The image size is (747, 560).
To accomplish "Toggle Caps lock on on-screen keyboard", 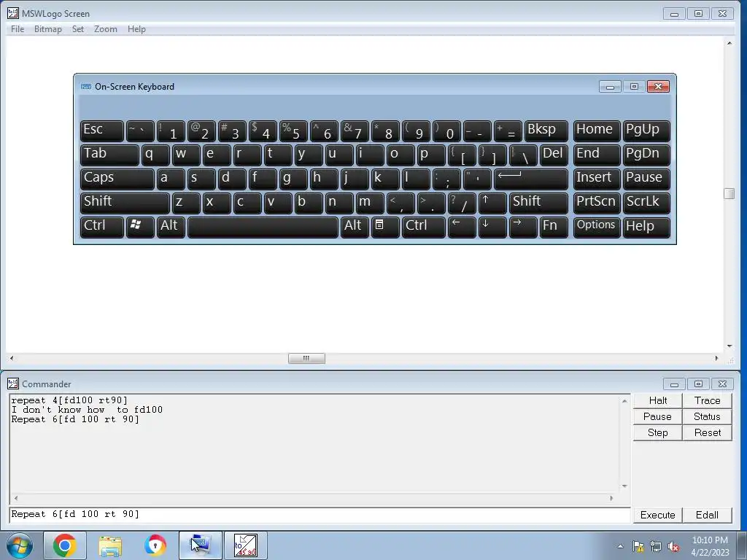I will pos(117,179).
